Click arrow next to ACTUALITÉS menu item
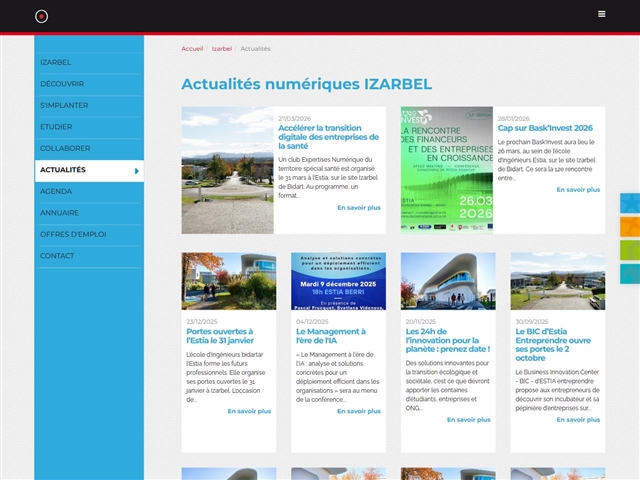Image resolution: width=640 pixels, height=480 pixels. pyautogui.click(x=137, y=171)
